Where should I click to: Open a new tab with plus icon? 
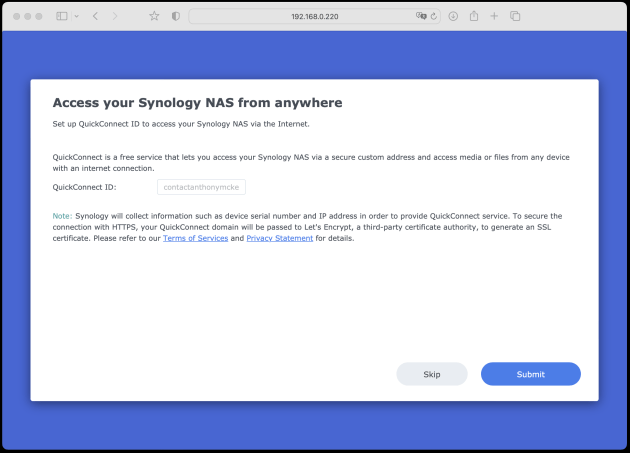point(494,16)
